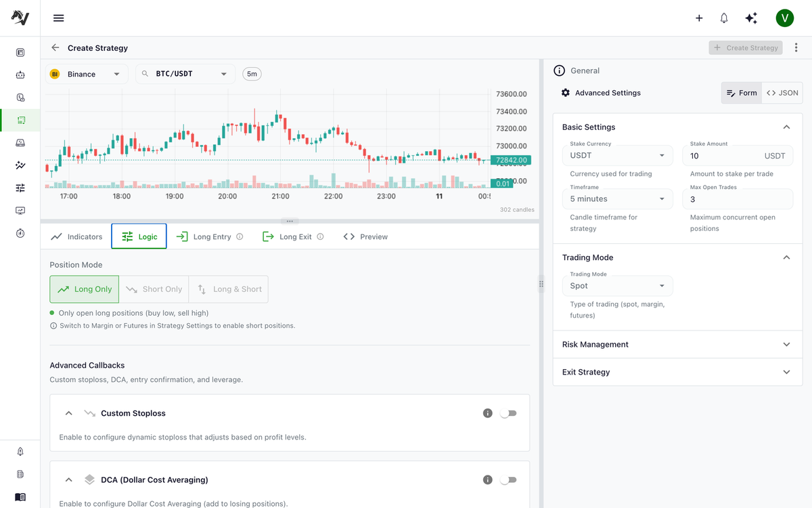
Task: Click the vertical panel splitter handle
Action: pos(541,284)
